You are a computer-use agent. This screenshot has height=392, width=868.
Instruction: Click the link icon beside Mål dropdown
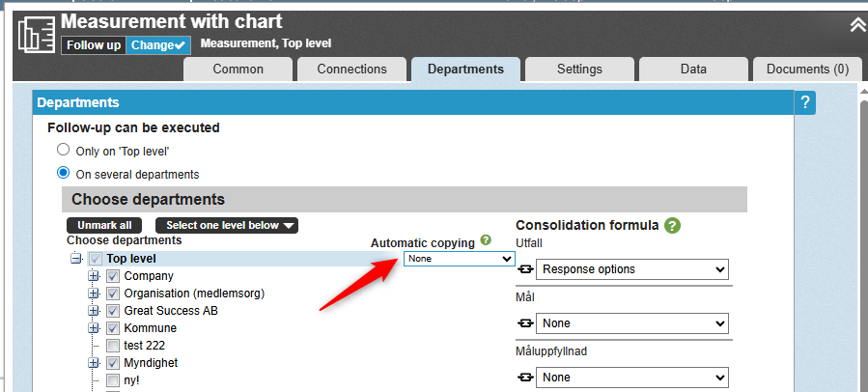click(525, 323)
